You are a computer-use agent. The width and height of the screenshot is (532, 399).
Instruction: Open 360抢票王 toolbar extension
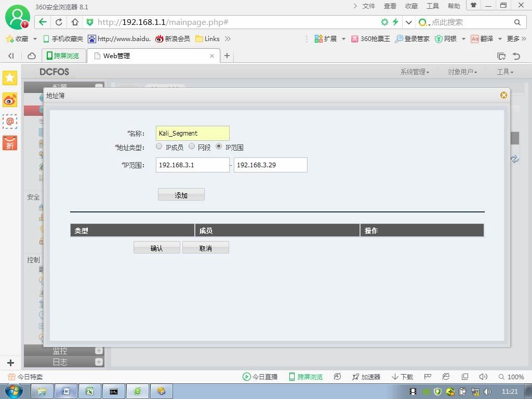coord(370,38)
